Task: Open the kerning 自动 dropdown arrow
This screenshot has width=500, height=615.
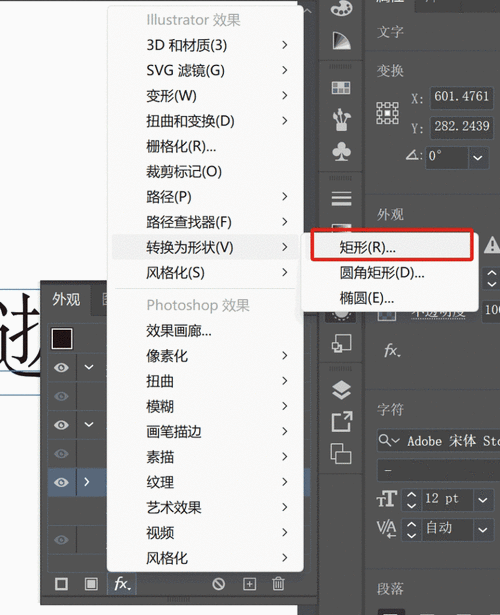Action: pos(483,529)
